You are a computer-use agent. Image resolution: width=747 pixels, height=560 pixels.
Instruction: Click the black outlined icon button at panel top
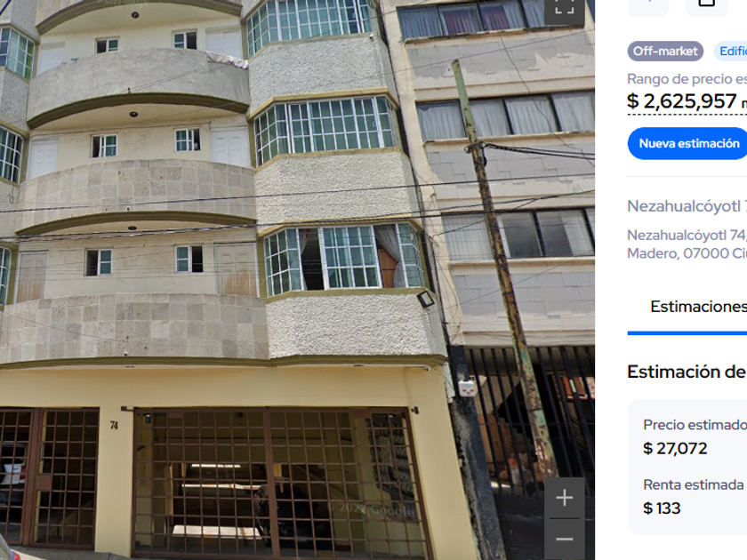tap(706, 5)
